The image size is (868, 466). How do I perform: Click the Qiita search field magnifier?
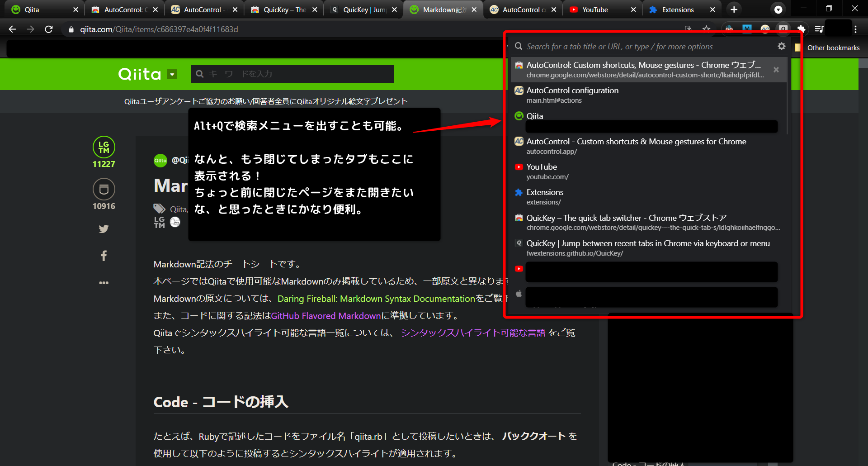pos(199,74)
